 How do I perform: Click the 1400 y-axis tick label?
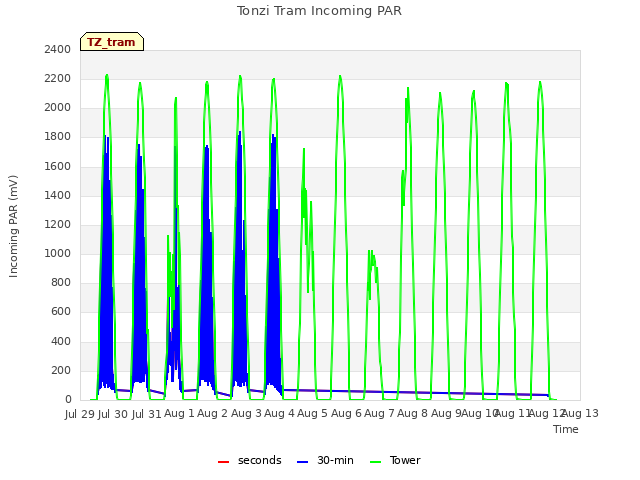(x=58, y=195)
